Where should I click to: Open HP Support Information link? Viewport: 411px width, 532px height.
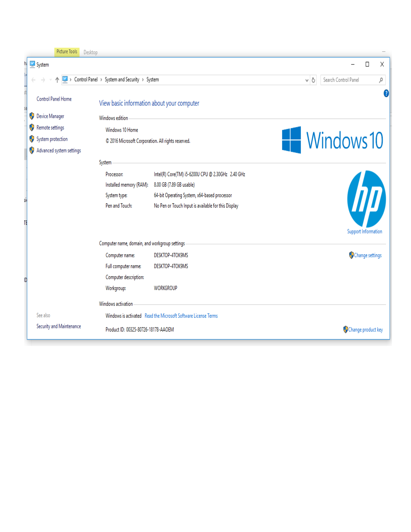click(365, 232)
